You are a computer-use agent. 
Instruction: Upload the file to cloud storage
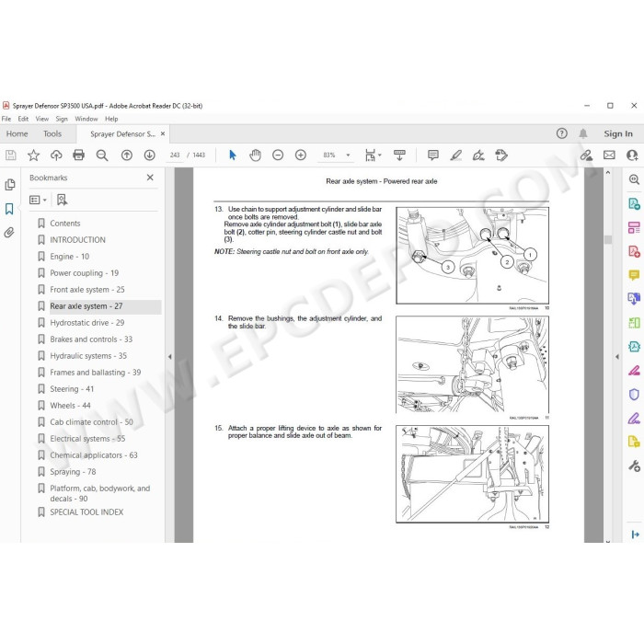point(56,155)
